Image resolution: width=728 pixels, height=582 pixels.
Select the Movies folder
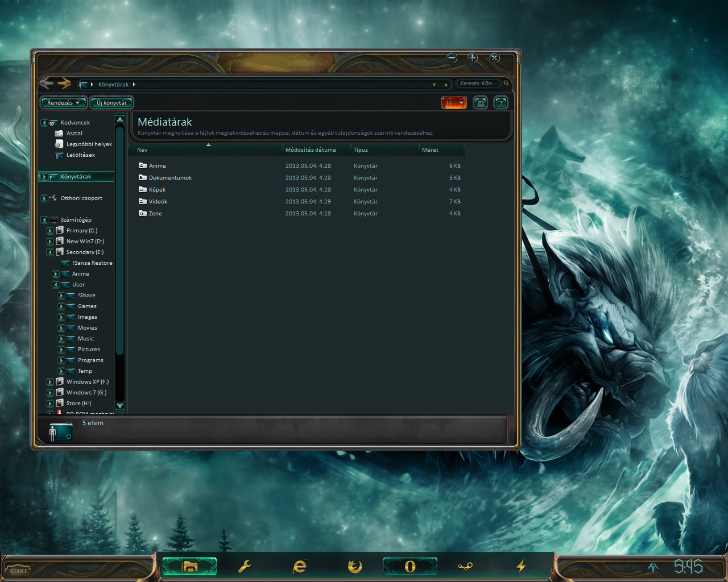click(x=87, y=328)
